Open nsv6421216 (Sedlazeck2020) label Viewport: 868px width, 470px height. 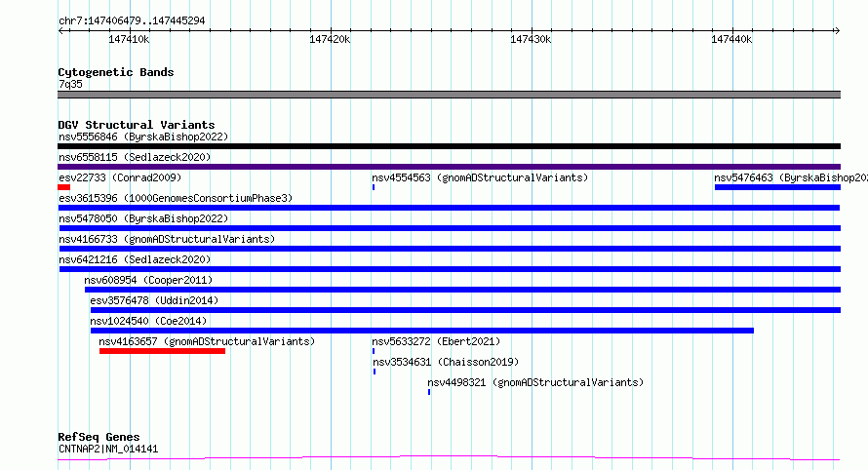click(x=135, y=259)
